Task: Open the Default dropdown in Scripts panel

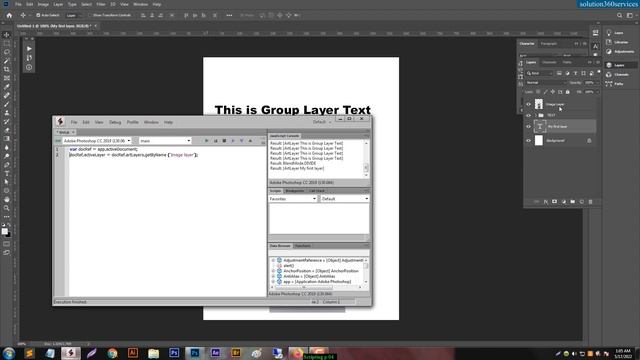Action: click(344, 199)
